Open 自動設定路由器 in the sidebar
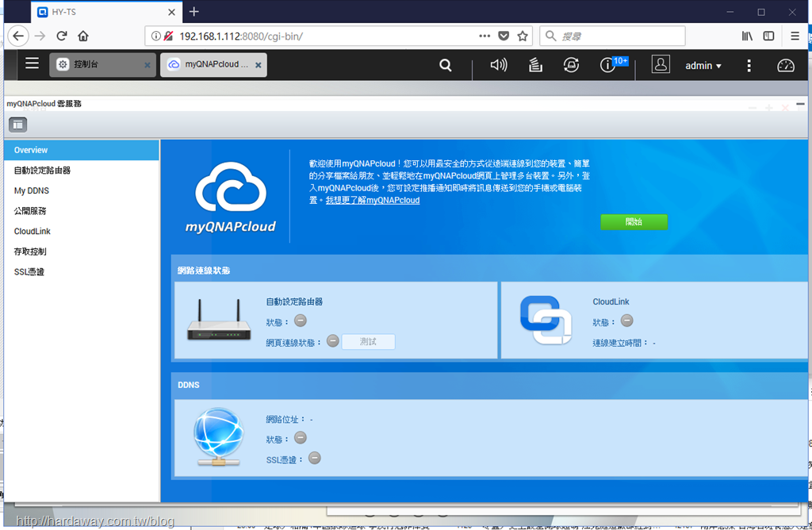 [82, 171]
